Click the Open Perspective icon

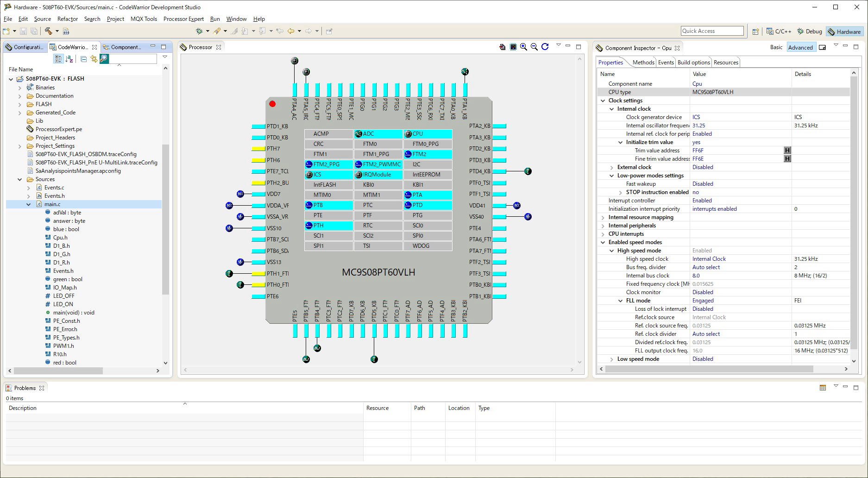(x=755, y=31)
